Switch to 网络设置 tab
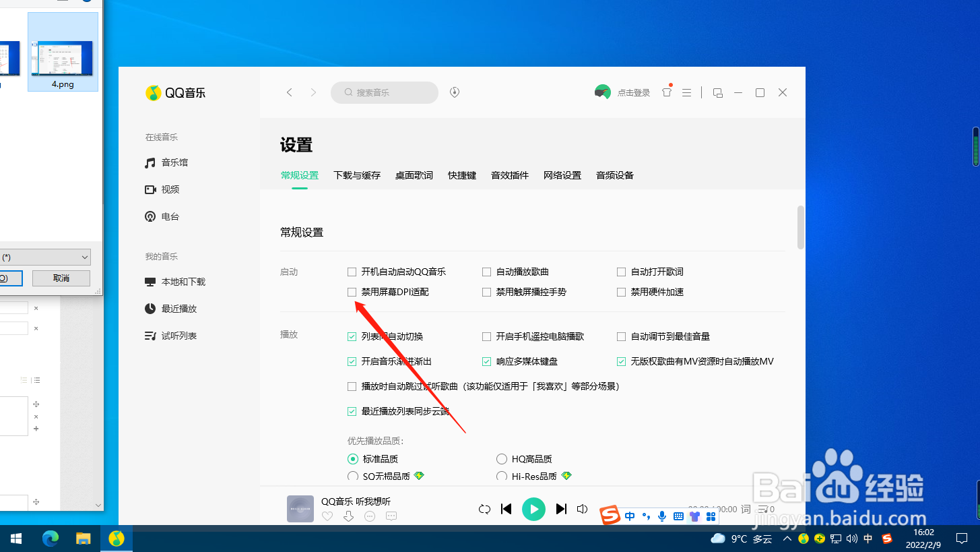Screen dimensions: 980x552 (562, 175)
